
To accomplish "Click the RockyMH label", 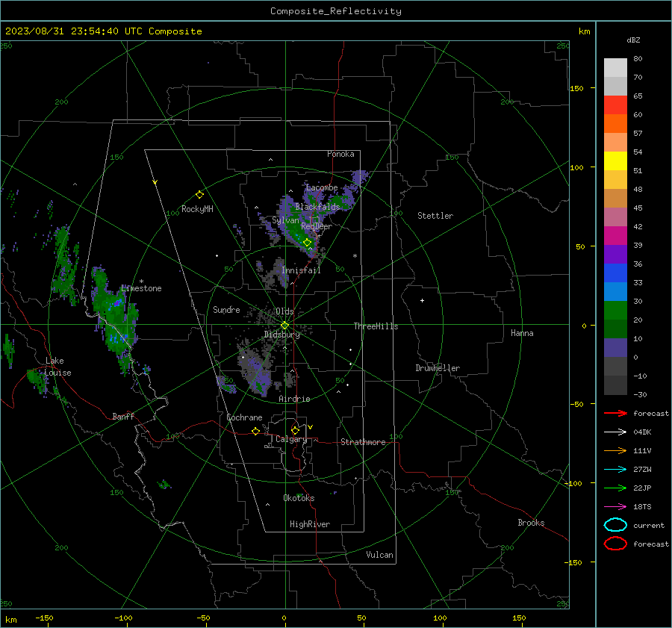I will pyautogui.click(x=197, y=209).
